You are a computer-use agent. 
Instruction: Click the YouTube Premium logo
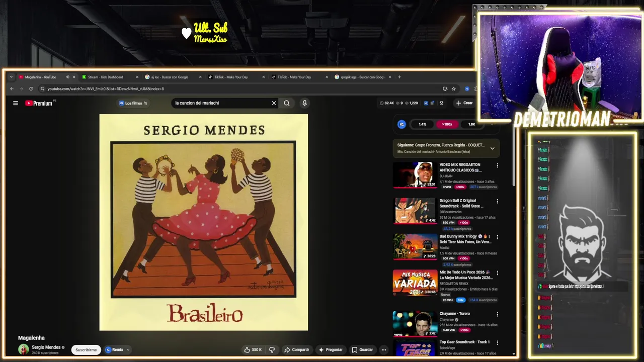pos(39,103)
